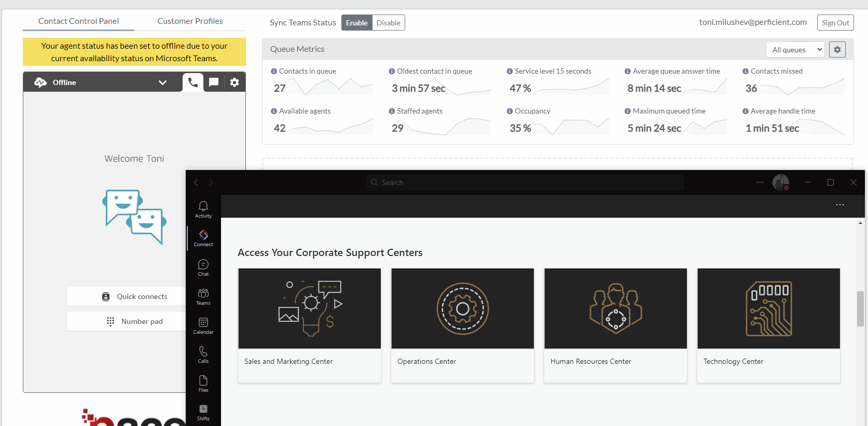Open the All queues dropdown
Screen dimensions: 868x426
pyautogui.click(x=795, y=50)
